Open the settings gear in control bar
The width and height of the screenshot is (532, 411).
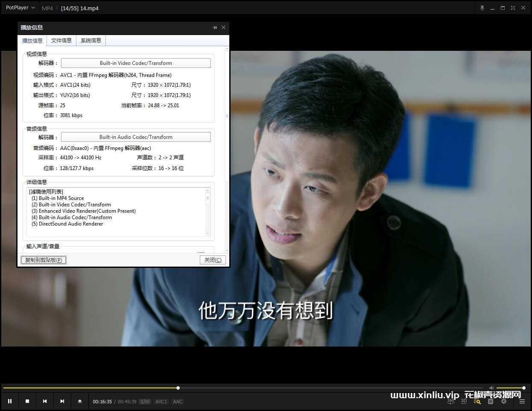pyautogui.click(x=504, y=401)
